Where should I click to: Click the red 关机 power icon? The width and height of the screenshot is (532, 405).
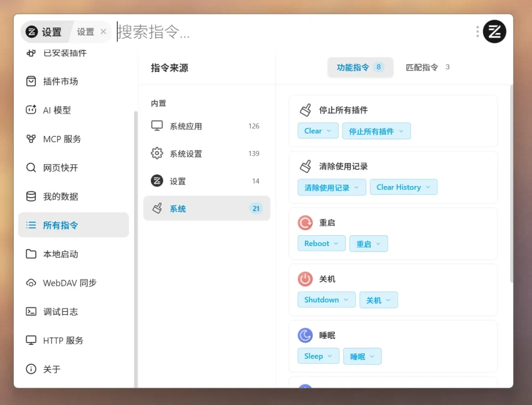[305, 279]
